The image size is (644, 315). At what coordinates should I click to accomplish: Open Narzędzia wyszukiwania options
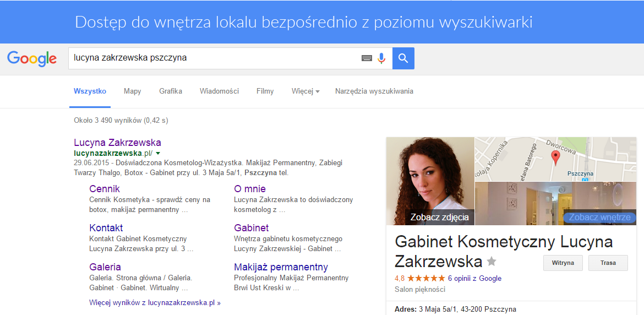(374, 91)
